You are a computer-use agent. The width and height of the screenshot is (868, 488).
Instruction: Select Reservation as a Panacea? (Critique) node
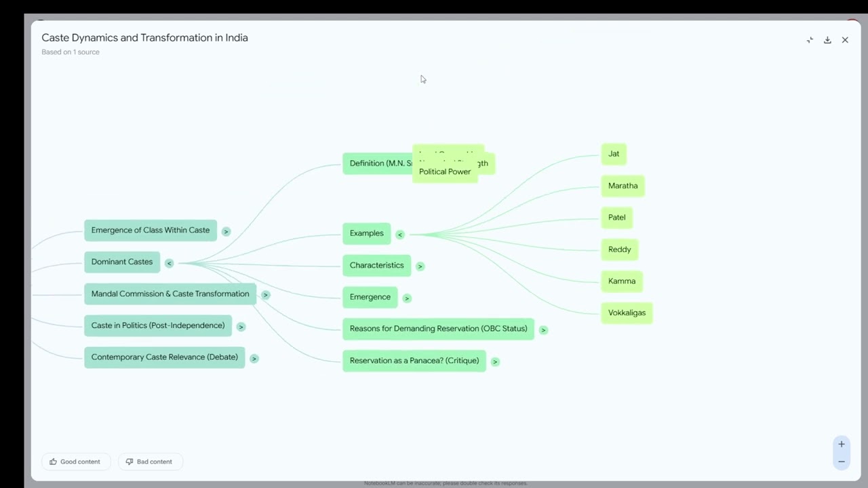pyautogui.click(x=414, y=361)
